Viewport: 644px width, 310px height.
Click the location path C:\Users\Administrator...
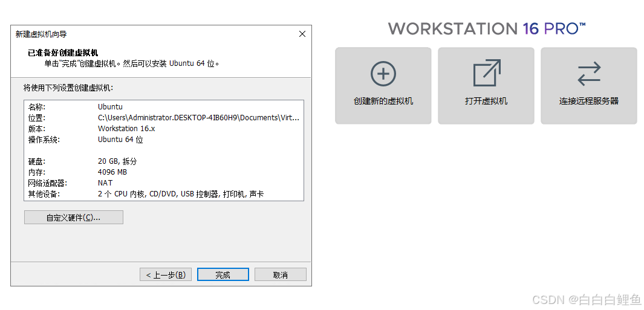pos(198,118)
